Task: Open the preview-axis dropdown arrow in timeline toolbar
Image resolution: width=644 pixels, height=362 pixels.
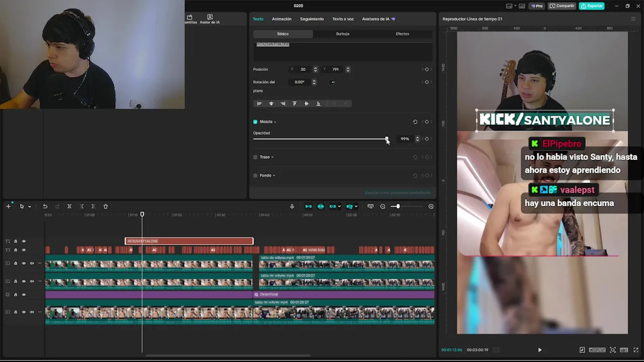Action: click(356, 206)
